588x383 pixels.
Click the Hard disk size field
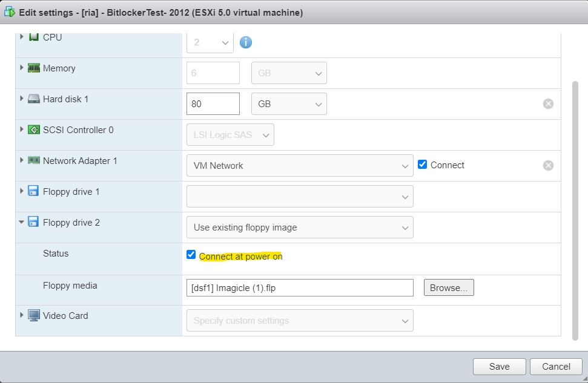click(213, 104)
